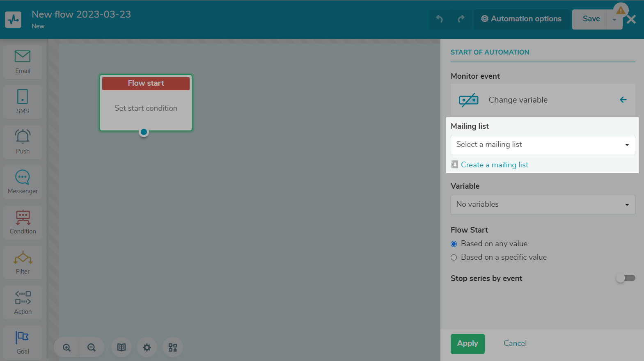Add a Messenger element from the sidebar

pyautogui.click(x=23, y=182)
